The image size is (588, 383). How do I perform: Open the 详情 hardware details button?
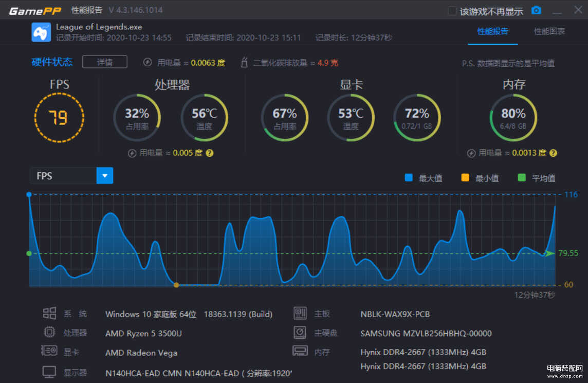click(x=105, y=62)
